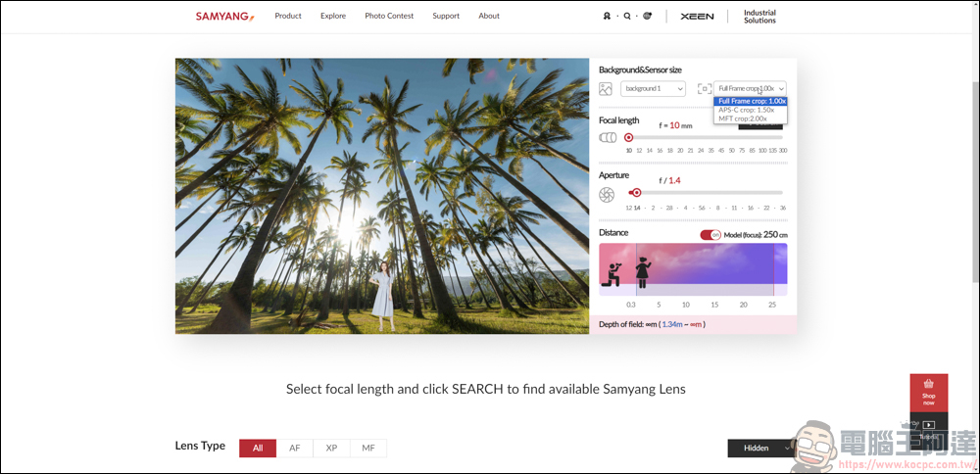This screenshot has width=980, height=474.
Task: Click the Depth of field readout
Action: click(652, 324)
